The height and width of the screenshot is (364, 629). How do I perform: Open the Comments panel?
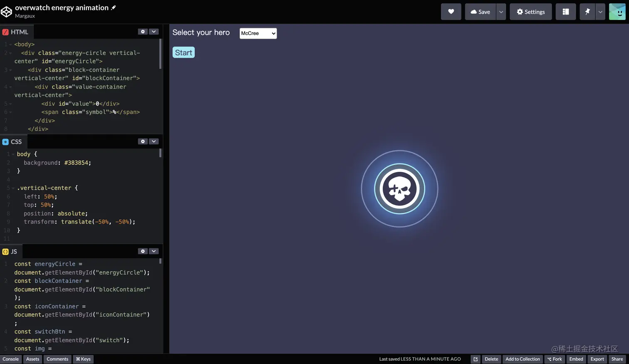(x=57, y=359)
